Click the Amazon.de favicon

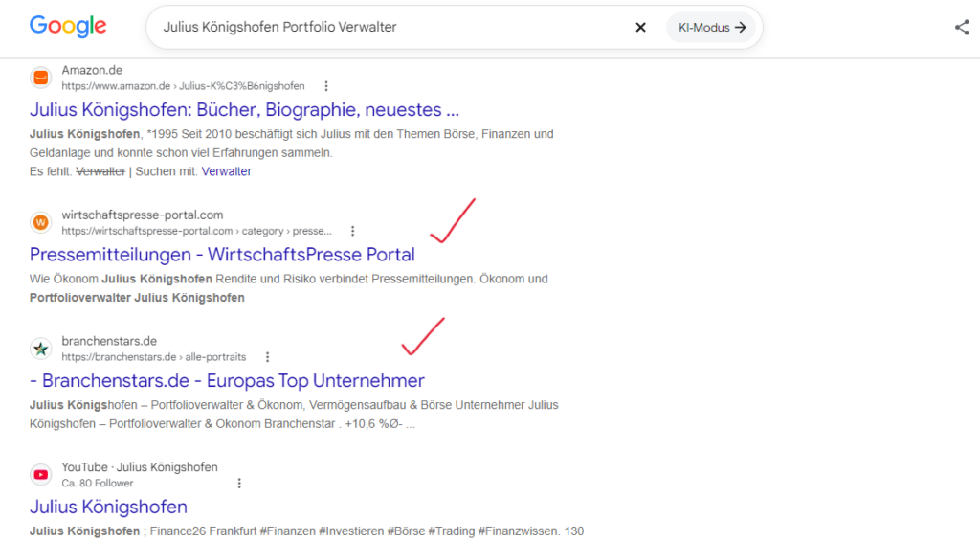[40, 78]
